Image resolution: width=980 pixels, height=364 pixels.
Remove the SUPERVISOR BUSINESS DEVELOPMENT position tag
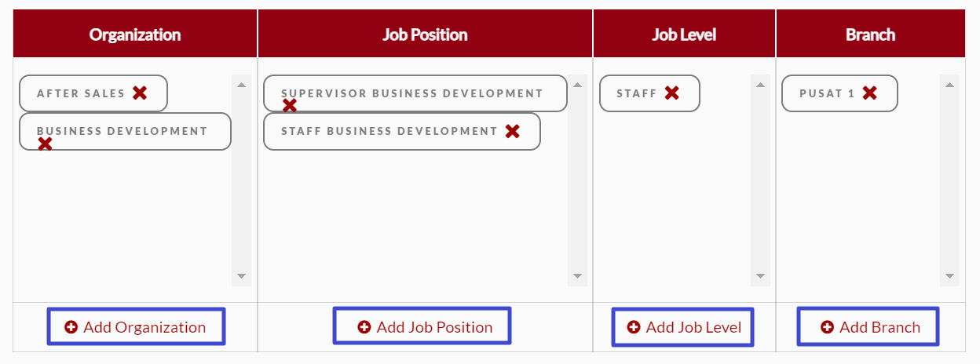[290, 106]
